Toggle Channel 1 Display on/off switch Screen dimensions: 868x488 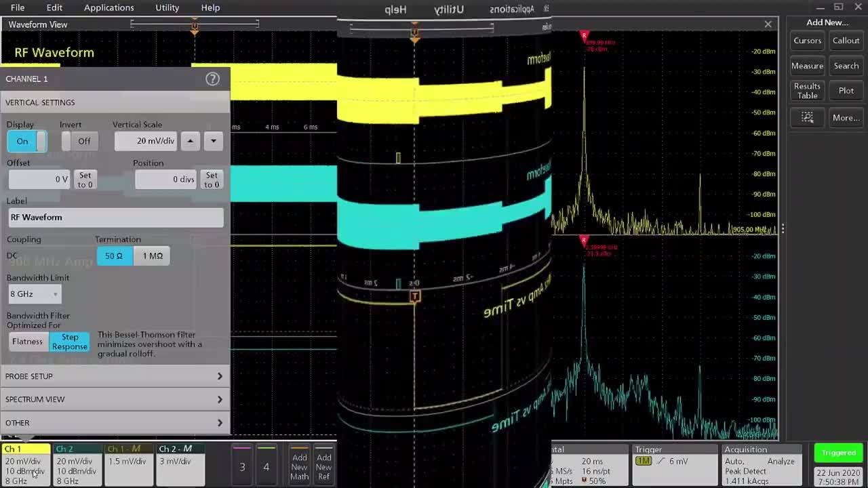point(27,141)
